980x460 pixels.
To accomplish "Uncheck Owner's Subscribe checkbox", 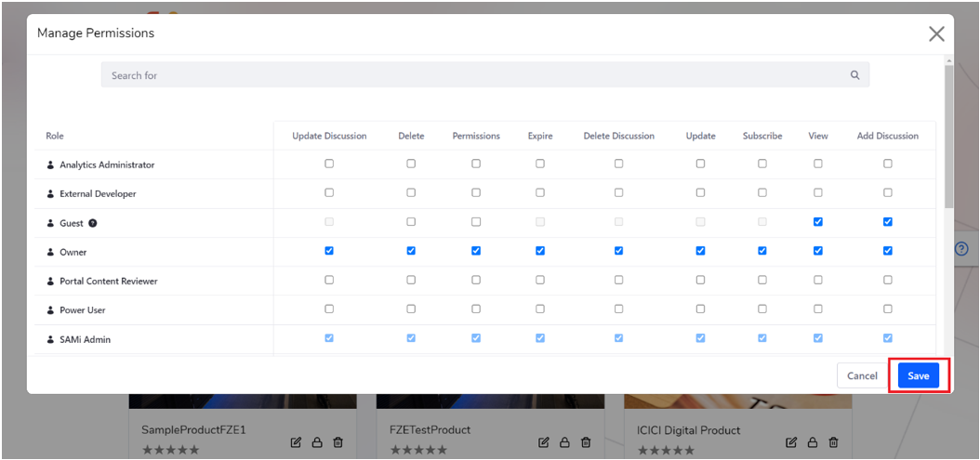I will click(x=762, y=251).
